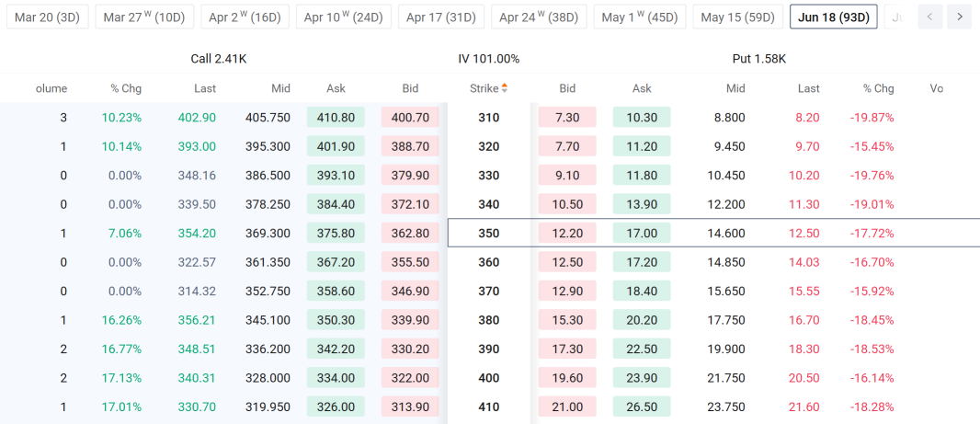This screenshot has width=980, height=424.
Task: Click call Bid 372.10 at strike 340
Action: tap(410, 204)
